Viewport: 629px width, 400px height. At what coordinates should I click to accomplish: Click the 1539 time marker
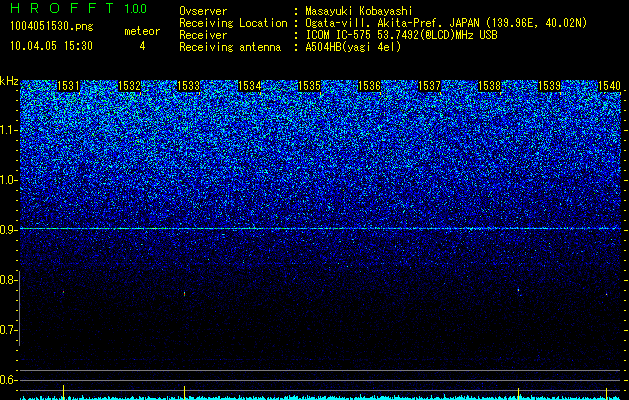click(x=549, y=86)
